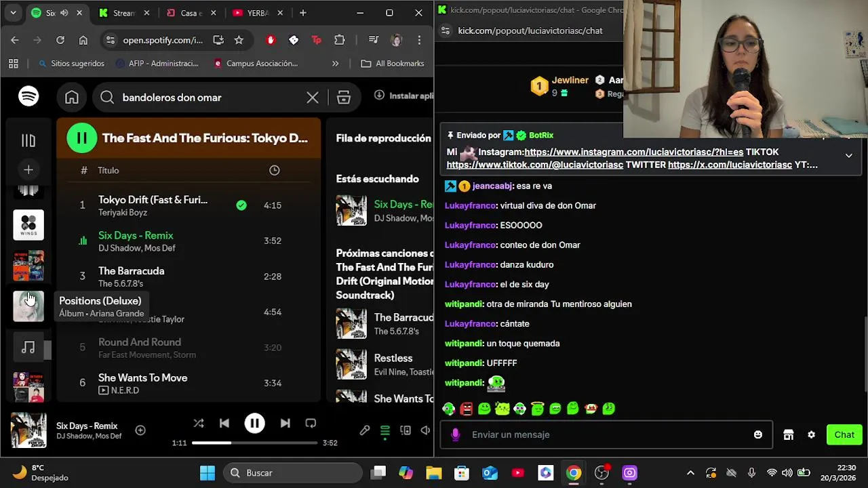Open Positions (Deluxe) album in sidebar
The width and height of the screenshot is (868, 488).
(28, 306)
